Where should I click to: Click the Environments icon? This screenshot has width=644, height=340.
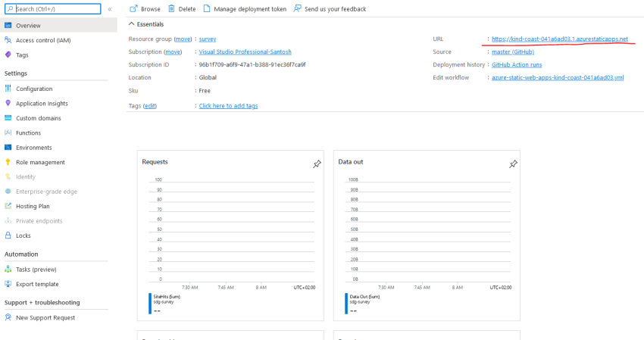[x=8, y=148]
